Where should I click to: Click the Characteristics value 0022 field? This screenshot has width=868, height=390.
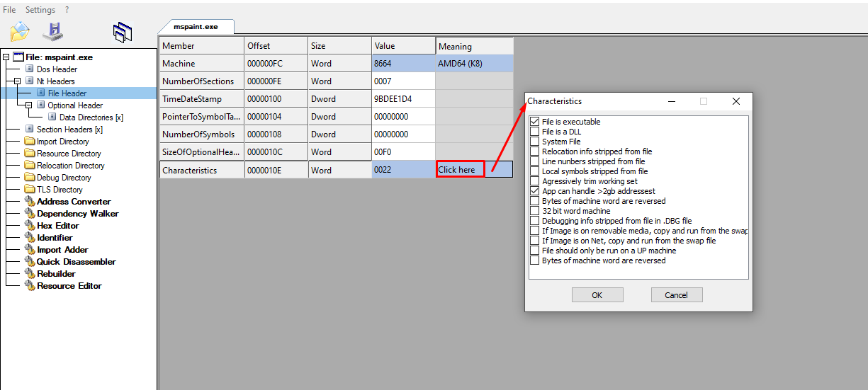[x=403, y=170]
